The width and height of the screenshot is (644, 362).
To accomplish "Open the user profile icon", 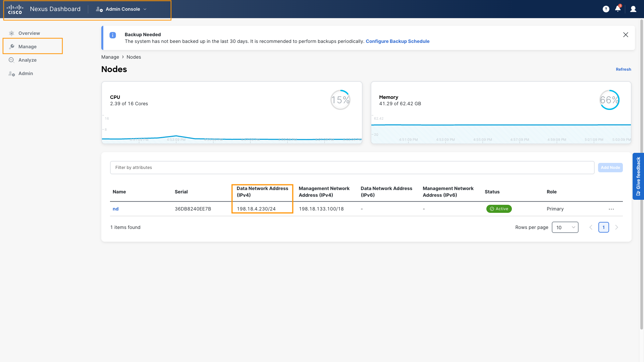I will coord(633,9).
